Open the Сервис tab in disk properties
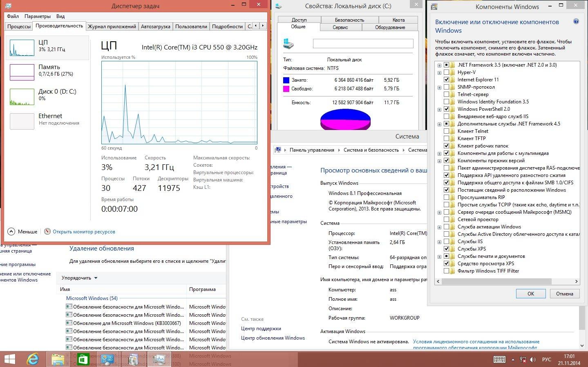The width and height of the screenshot is (588, 367). coord(340,27)
